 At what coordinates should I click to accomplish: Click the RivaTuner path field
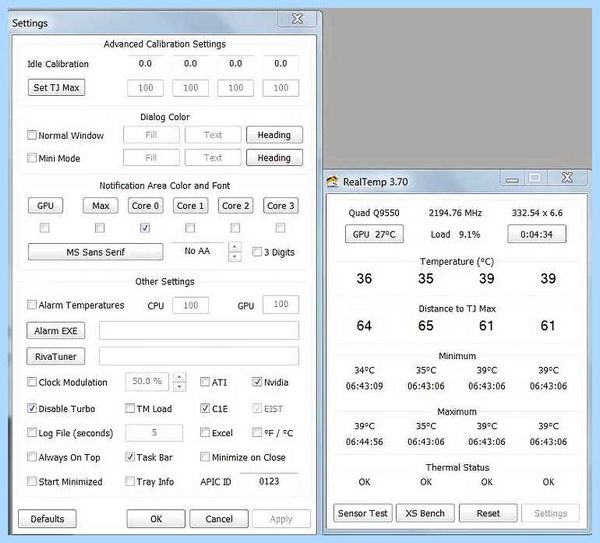(199, 356)
